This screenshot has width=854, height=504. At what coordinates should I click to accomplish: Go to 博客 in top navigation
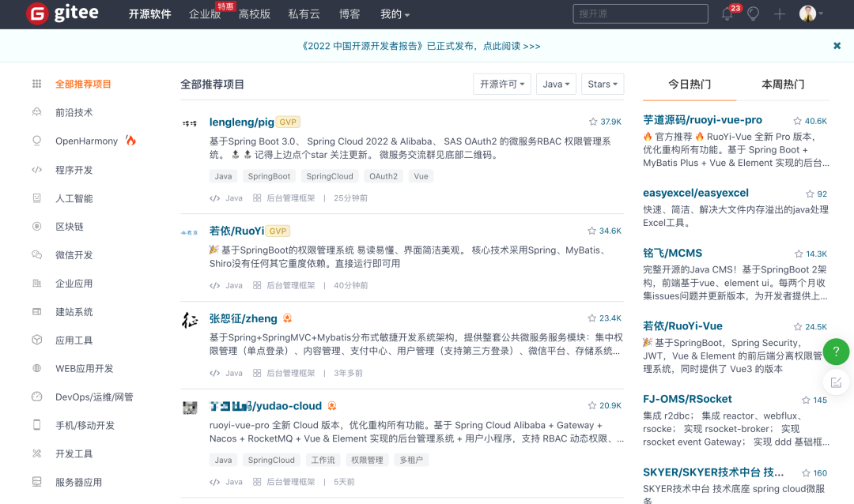(x=350, y=14)
